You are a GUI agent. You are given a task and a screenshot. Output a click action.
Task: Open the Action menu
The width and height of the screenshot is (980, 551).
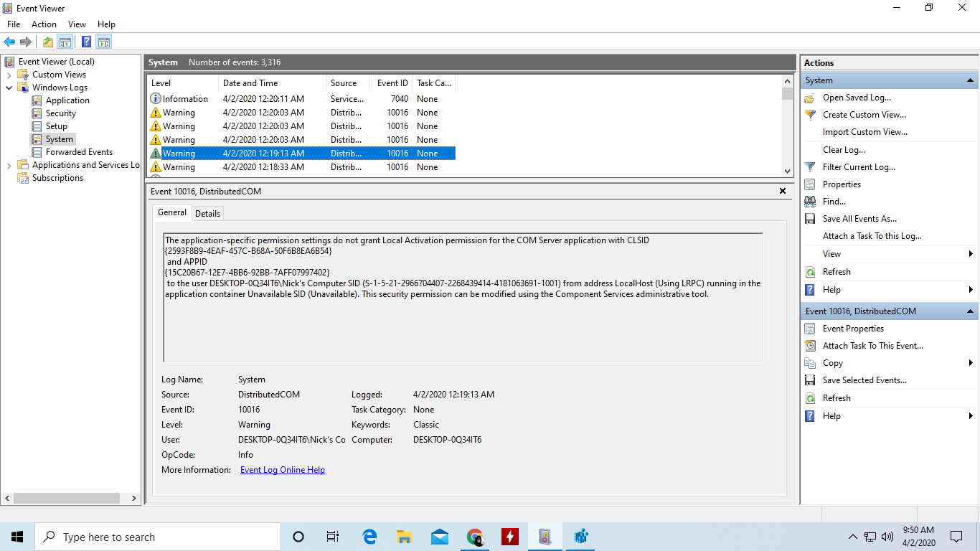(x=44, y=24)
